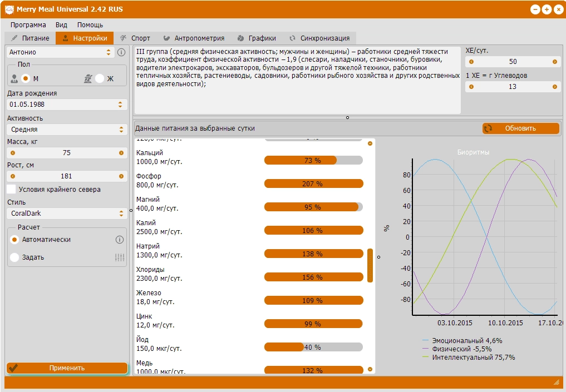The image size is (566, 392).
Task: Click the Физический -5,5% legend entry
Action: click(457, 349)
